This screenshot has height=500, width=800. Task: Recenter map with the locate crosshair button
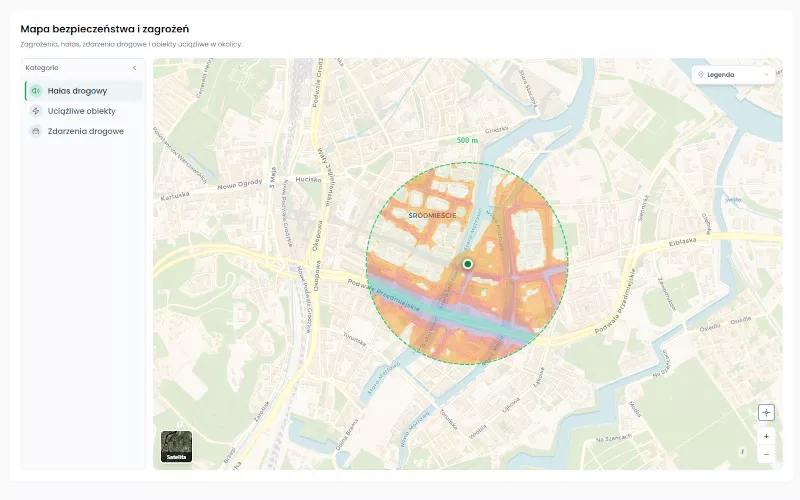[x=766, y=413]
